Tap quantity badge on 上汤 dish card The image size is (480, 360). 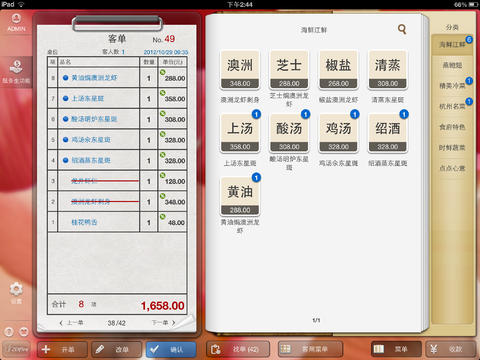click(256, 114)
